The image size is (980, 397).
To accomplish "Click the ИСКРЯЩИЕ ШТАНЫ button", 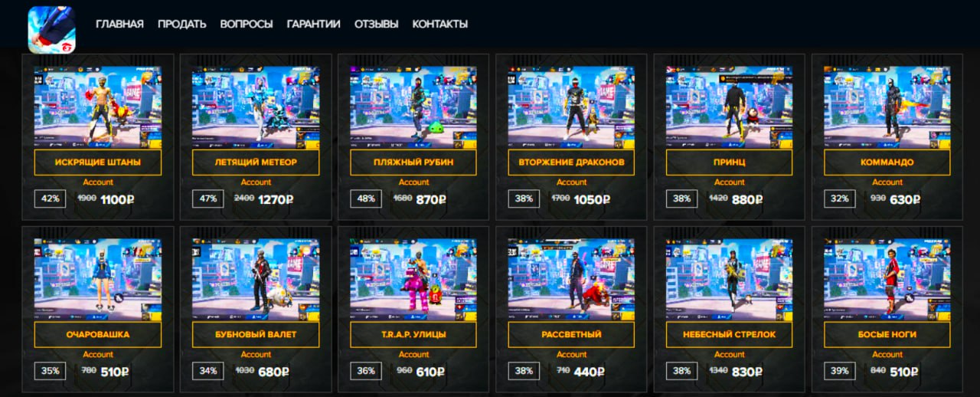I will pyautogui.click(x=98, y=162).
